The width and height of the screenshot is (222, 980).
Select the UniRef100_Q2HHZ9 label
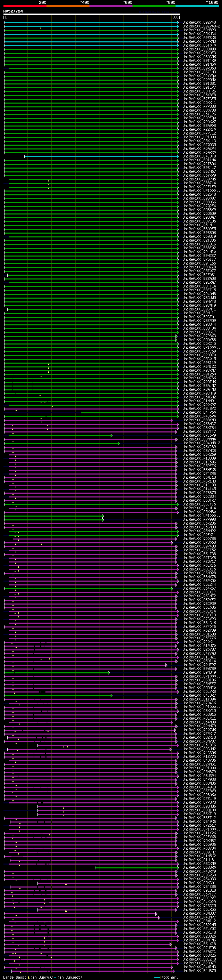(x=199, y=726)
